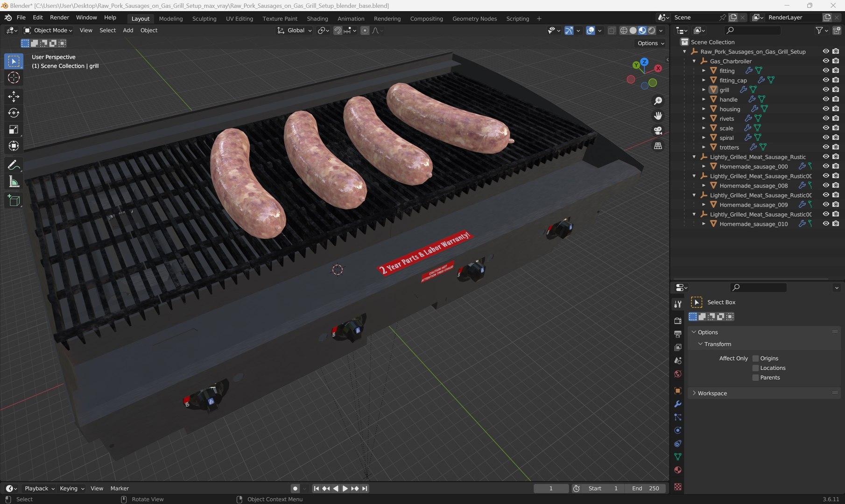Click the Marker button in timeline
This screenshot has width=845, height=504.
(120, 489)
